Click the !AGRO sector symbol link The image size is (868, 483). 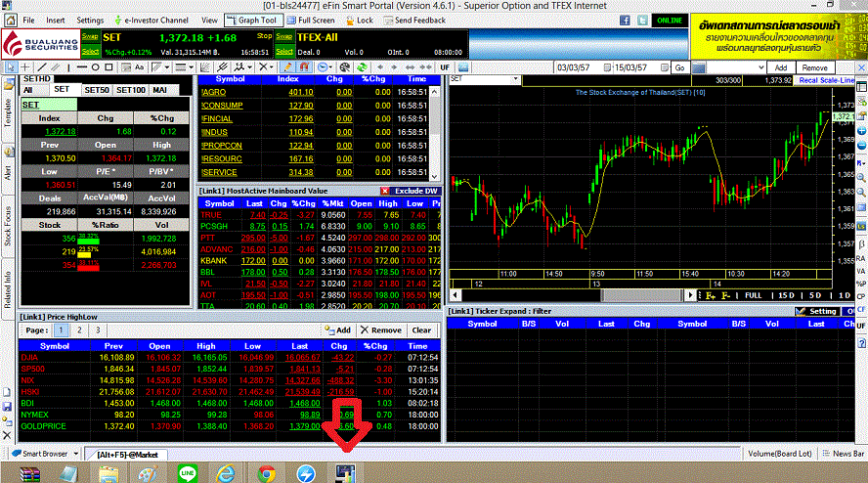pos(214,93)
